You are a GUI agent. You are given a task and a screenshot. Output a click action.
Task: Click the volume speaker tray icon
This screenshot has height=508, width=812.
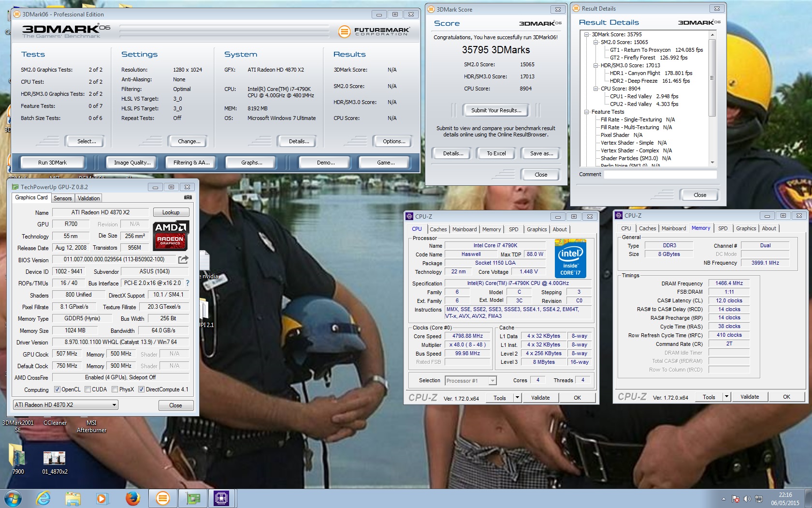pos(747,499)
